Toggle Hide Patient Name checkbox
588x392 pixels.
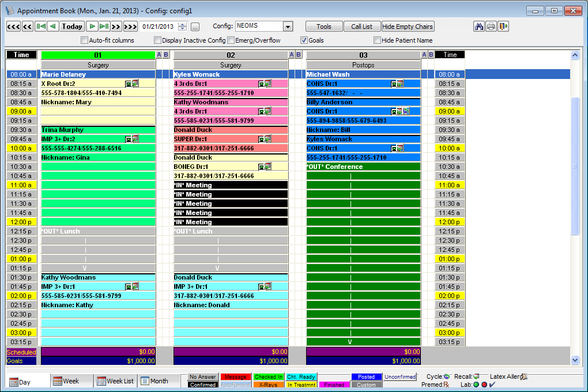(377, 40)
